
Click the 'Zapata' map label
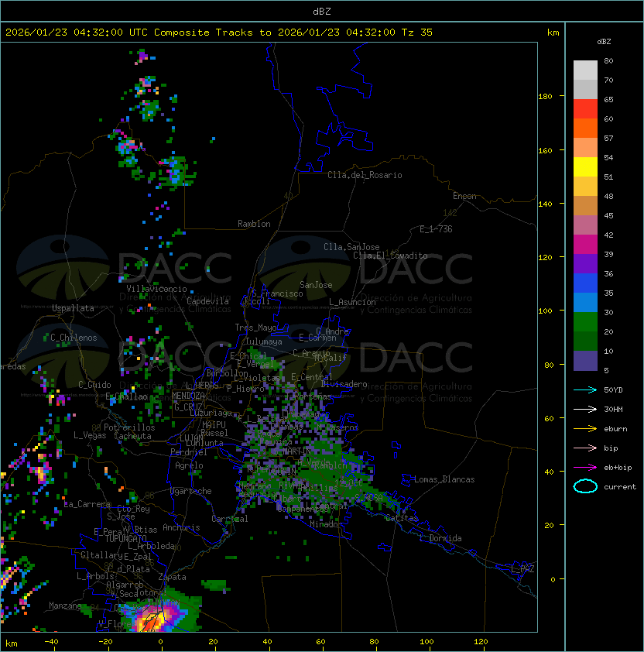click(x=172, y=577)
